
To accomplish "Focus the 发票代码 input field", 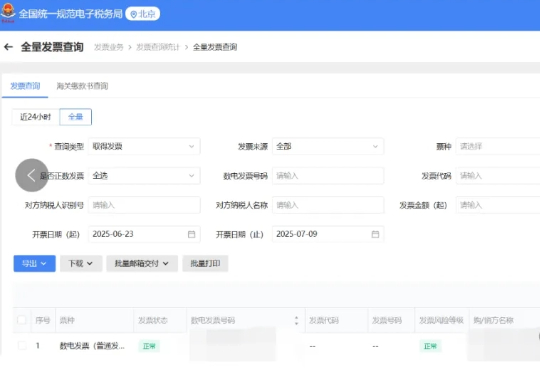I will click(x=498, y=176).
